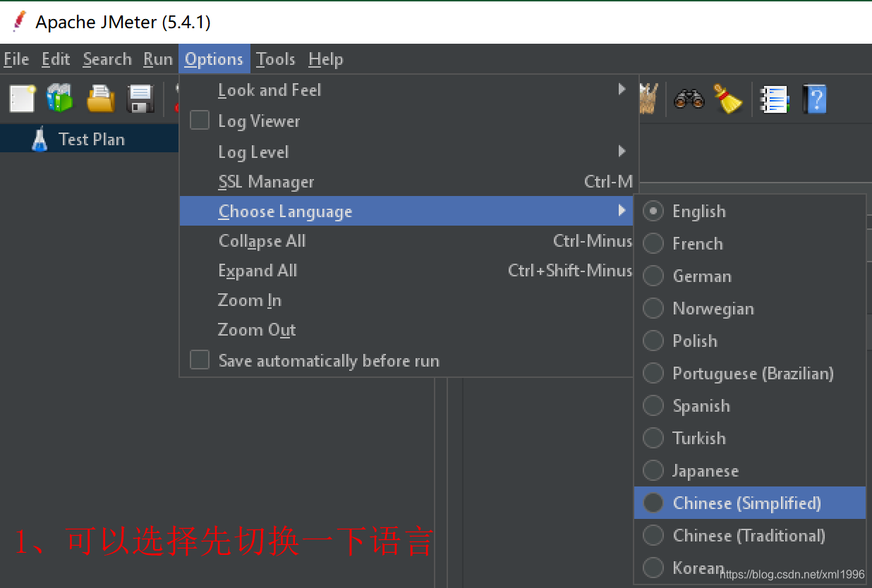Close the Options menu in menu bar
This screenshot has width=872, height=588.
[x=214, y=59]
